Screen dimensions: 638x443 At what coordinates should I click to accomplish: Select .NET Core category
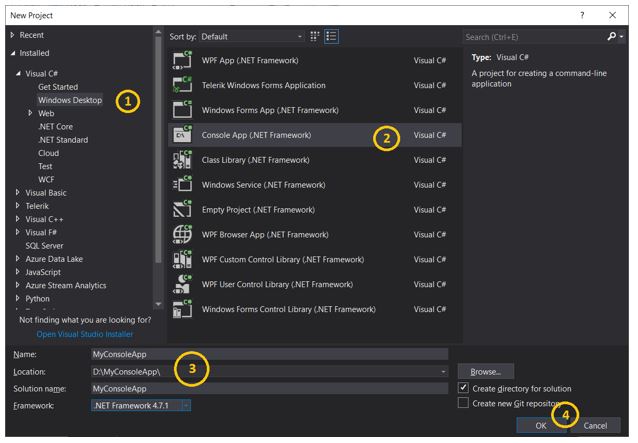[55, 127]
